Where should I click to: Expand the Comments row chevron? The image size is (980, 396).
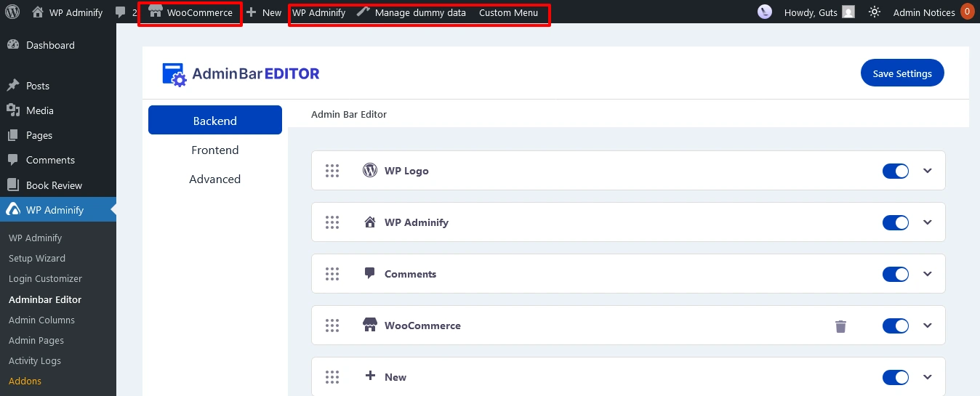tap(927, 274)
